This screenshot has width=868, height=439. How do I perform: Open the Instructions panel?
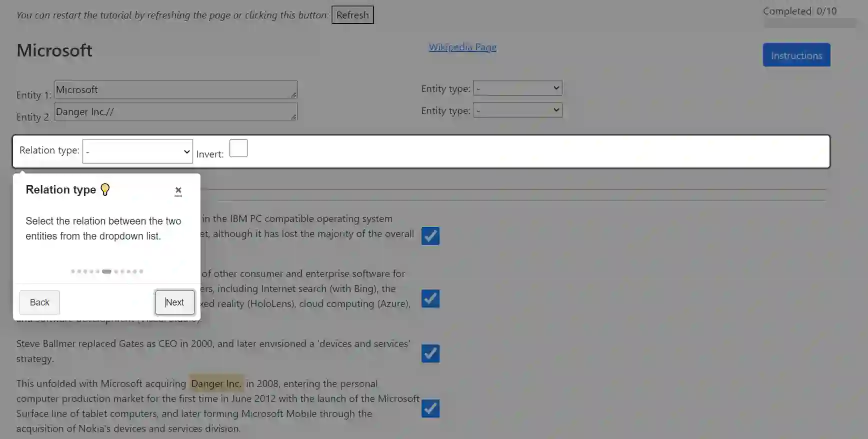(x=796, y=55)
